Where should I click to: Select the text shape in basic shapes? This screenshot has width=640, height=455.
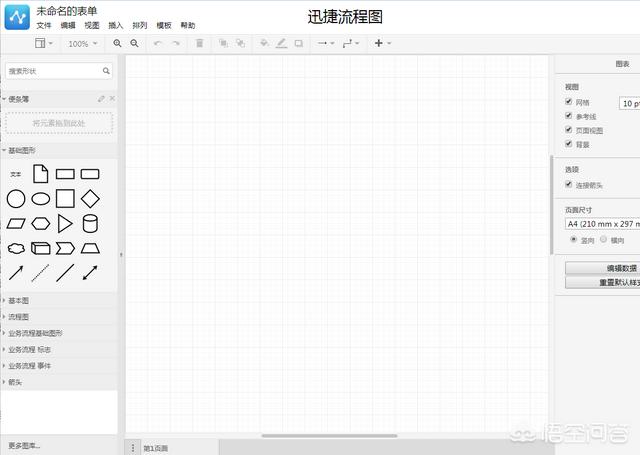tap(16, 174)
